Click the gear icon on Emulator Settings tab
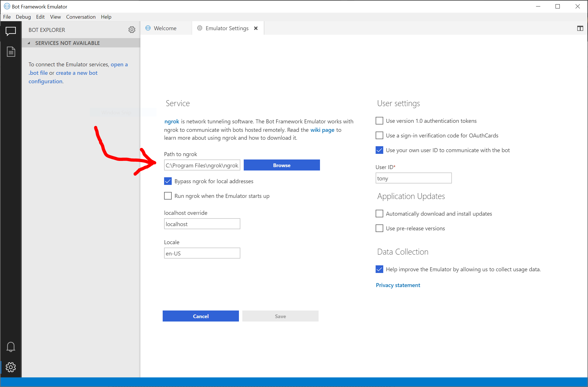The height and width of the screenshot is (387, 588). (x=200, y=28)
